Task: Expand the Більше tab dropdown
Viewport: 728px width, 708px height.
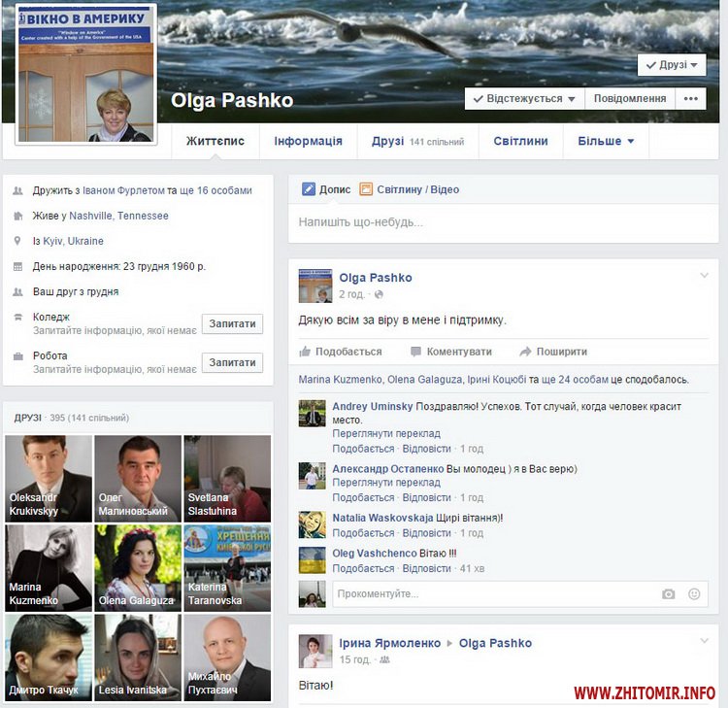Action: click(606, 141)
